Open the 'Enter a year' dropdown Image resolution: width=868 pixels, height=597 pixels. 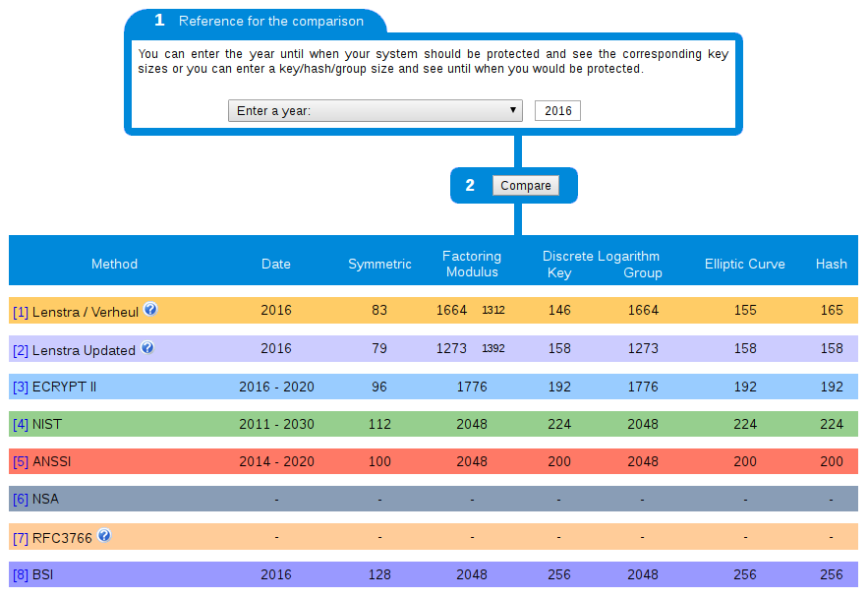[x=376, y=111]
